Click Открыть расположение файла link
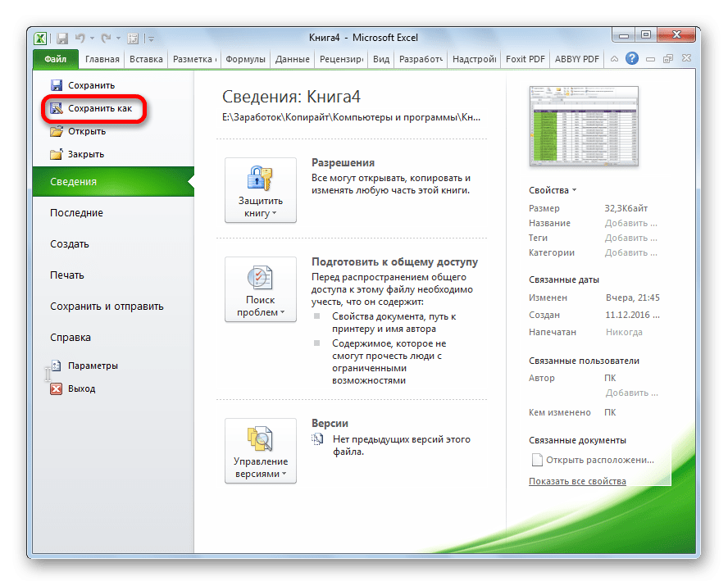Screen dimensions: 728x586 pos(600,460)
